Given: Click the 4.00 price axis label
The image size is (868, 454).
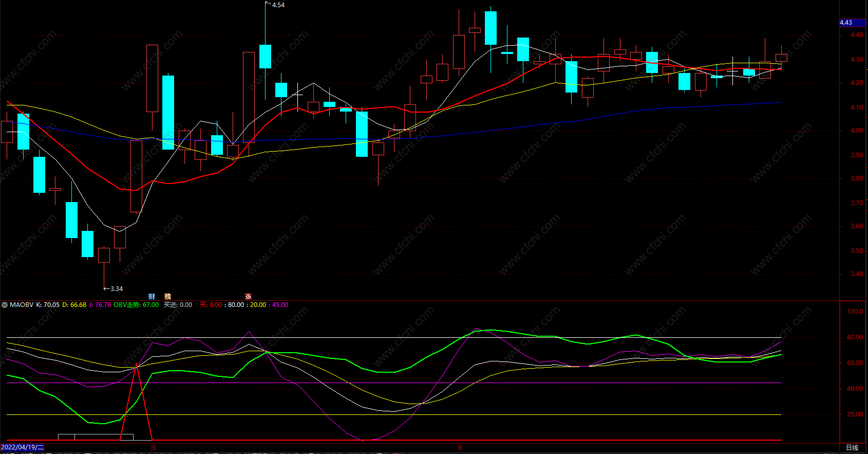Looking at the screenshot, I should coord(857,131).
